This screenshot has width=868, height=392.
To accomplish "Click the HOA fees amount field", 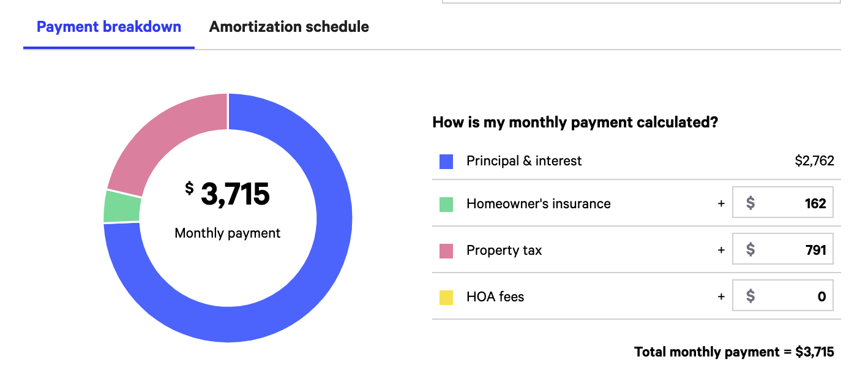I will (x=783, y=296).
